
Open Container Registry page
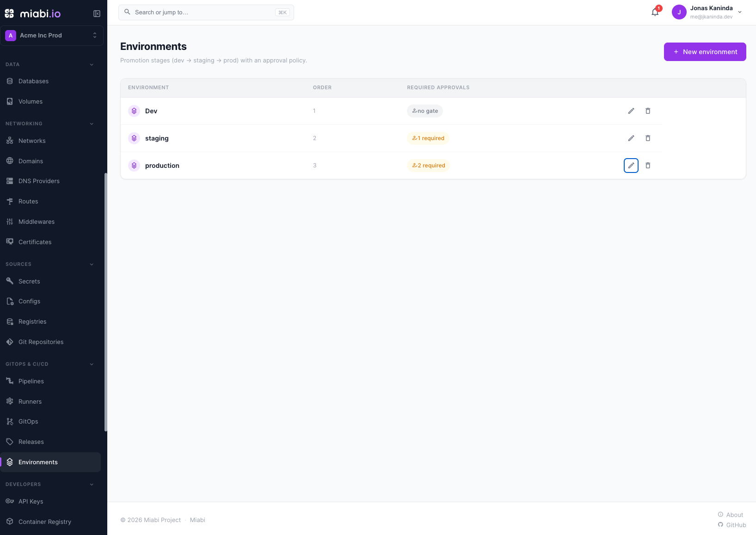[50, 522]
